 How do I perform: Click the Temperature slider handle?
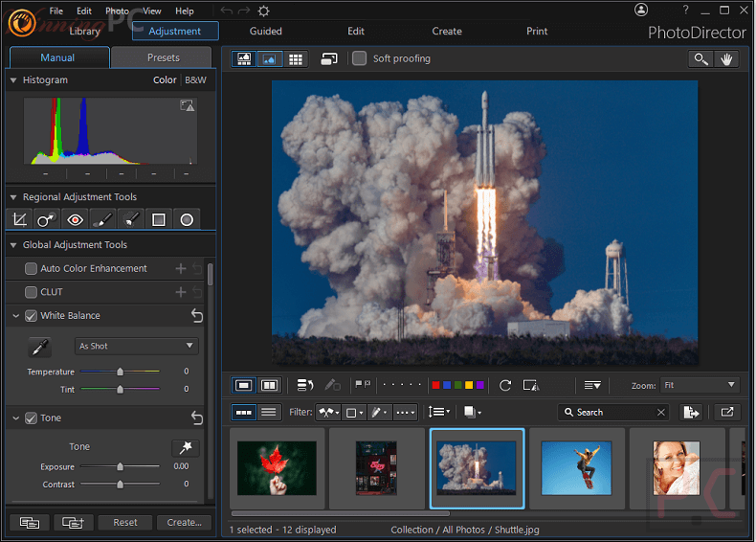click(120, 372)
